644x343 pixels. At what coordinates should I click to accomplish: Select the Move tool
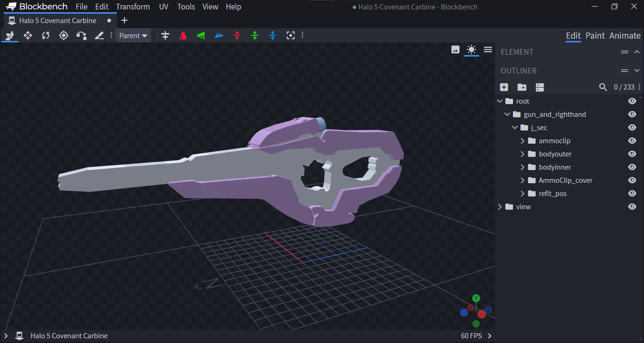coord(10,35)
